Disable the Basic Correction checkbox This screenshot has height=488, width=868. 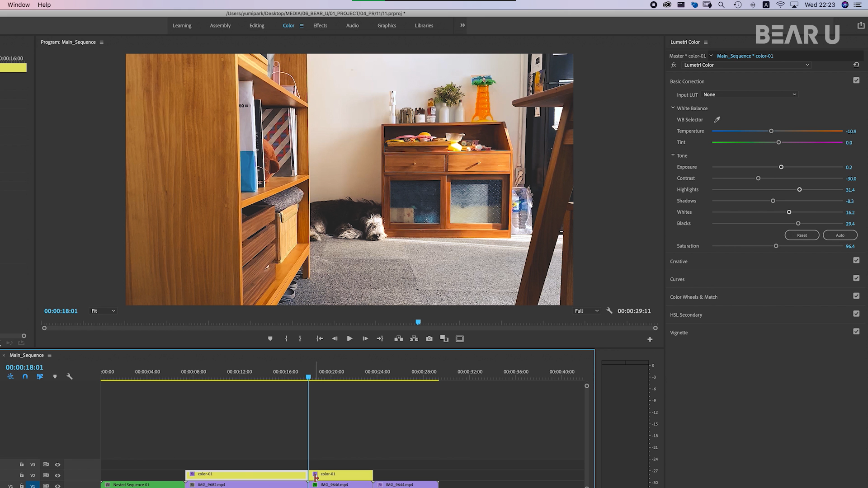[x=856, y=80]
